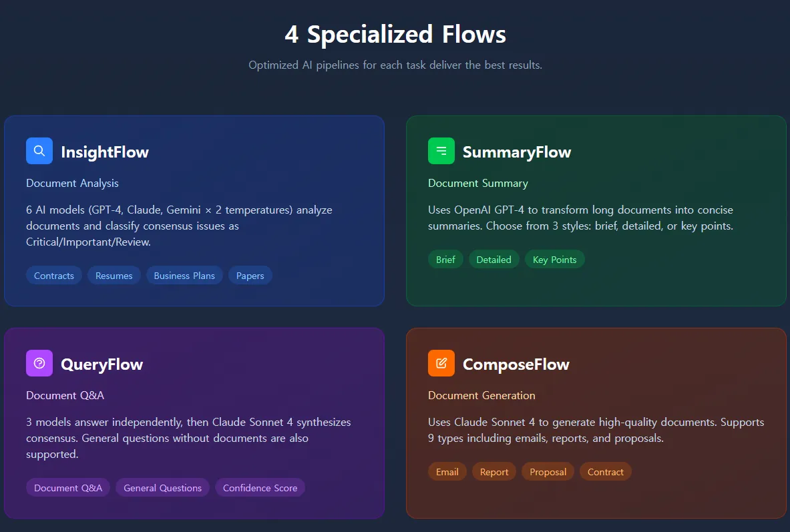Image resolution: width=790 pixels, height=532 pixels.
Task: Open the InsightFlow card title
Action: [x=105, y=152]
